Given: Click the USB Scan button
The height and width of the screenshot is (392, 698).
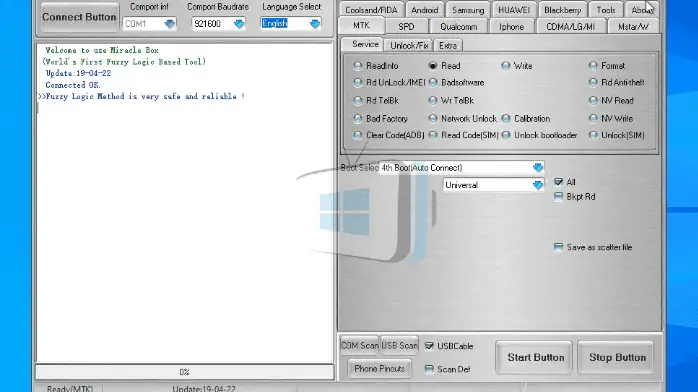Looking at the screenshot, I should [x=399, y=345].
